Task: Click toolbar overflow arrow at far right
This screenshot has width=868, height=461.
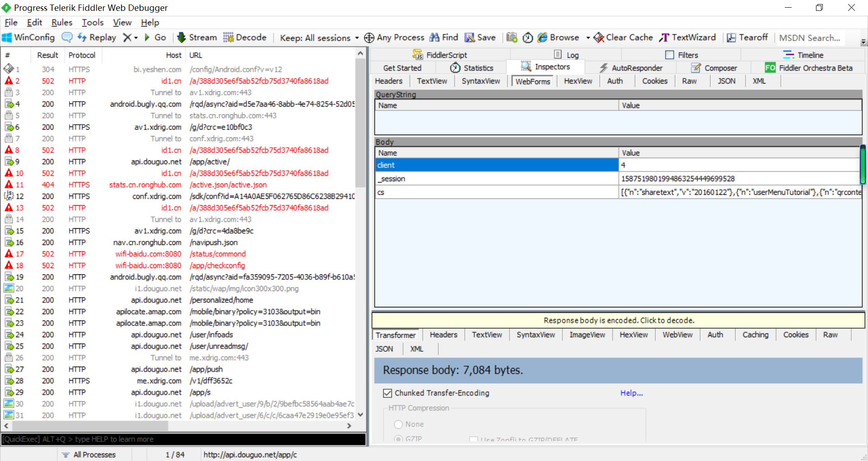Action: coord(863,42)
